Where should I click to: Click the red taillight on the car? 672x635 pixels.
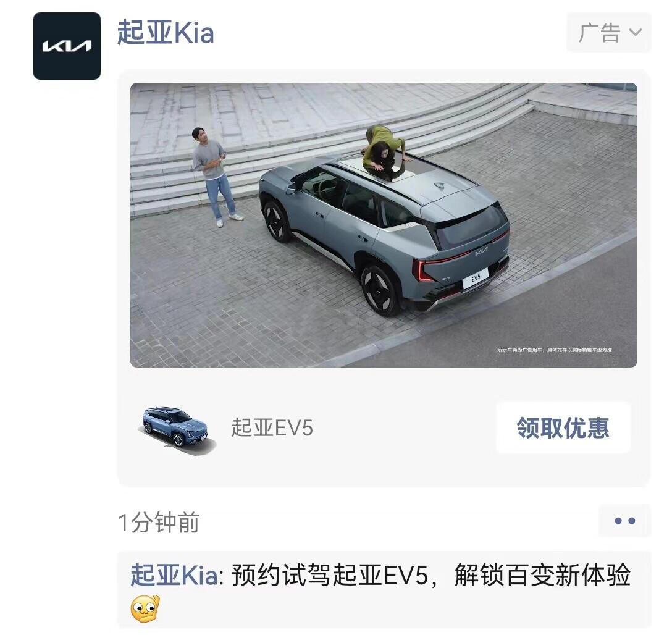[x=422, y=271]
